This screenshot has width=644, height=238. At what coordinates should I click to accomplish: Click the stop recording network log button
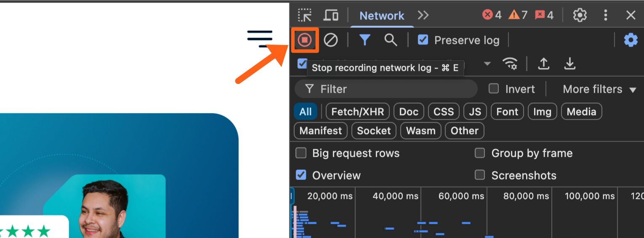[x=305, y=40]
